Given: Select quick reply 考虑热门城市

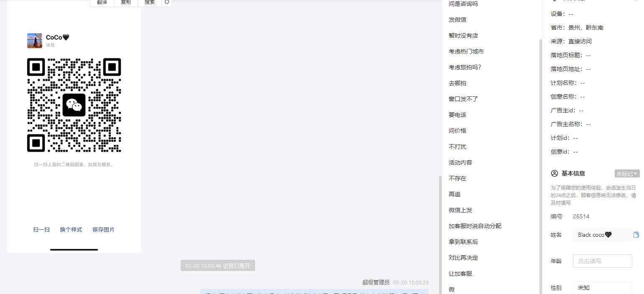Looking at the screenshot, I should click(x=466, y=51).
